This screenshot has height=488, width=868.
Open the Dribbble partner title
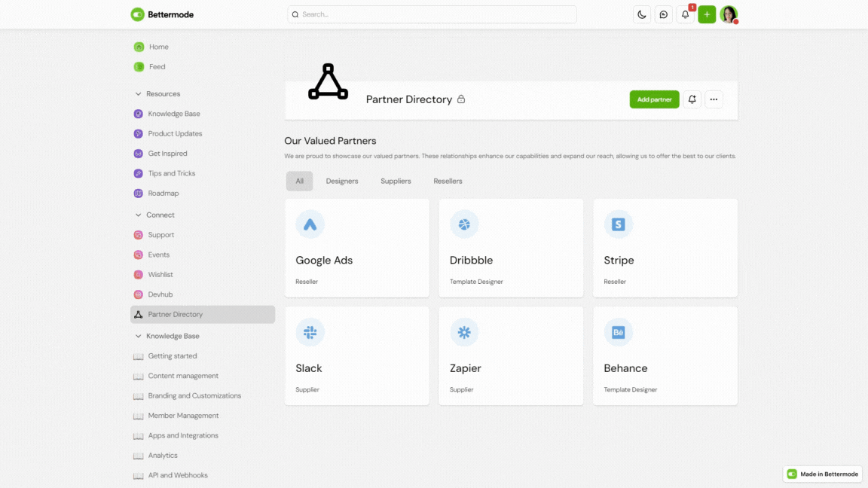pyautogui.click(x=471, y=260)
